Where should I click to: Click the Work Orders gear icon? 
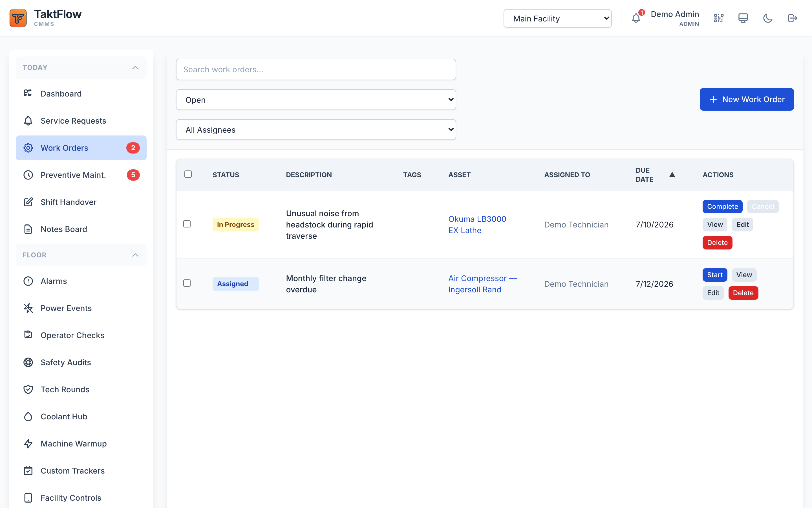pyautogui.click(x=28, y=148)
